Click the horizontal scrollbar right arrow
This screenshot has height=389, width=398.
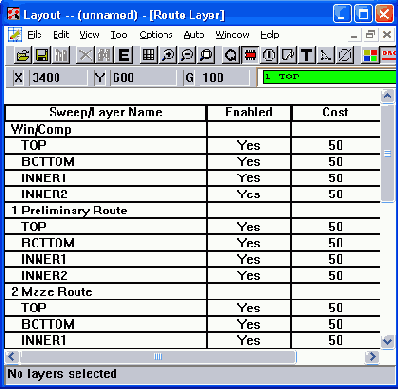372,357
